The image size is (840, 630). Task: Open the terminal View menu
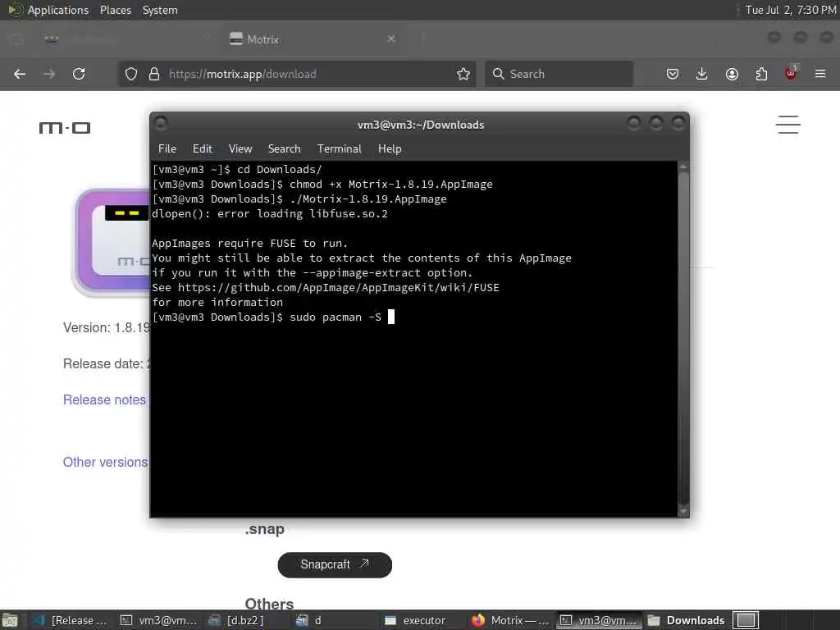point(240,149)
